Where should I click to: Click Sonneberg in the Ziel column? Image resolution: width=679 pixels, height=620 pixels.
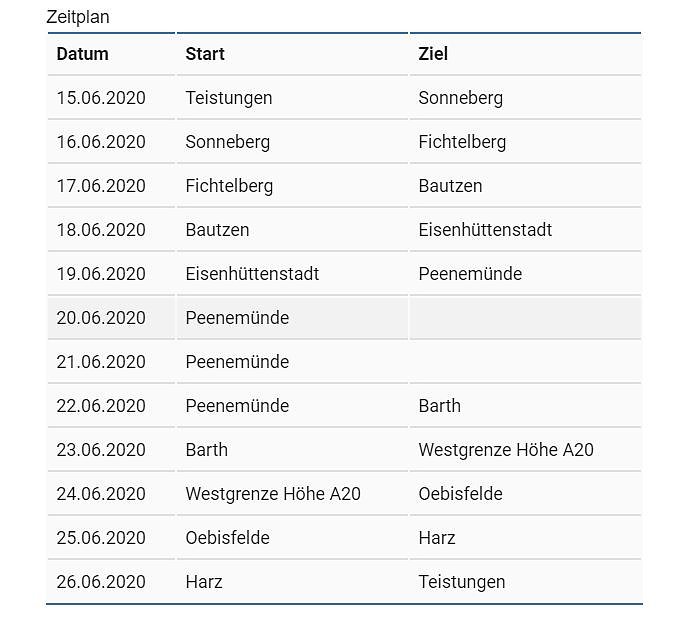click(461, 98)
